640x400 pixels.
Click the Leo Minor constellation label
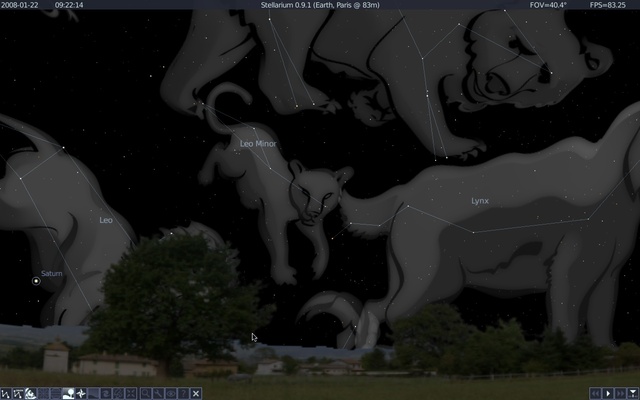pos(258,144)
